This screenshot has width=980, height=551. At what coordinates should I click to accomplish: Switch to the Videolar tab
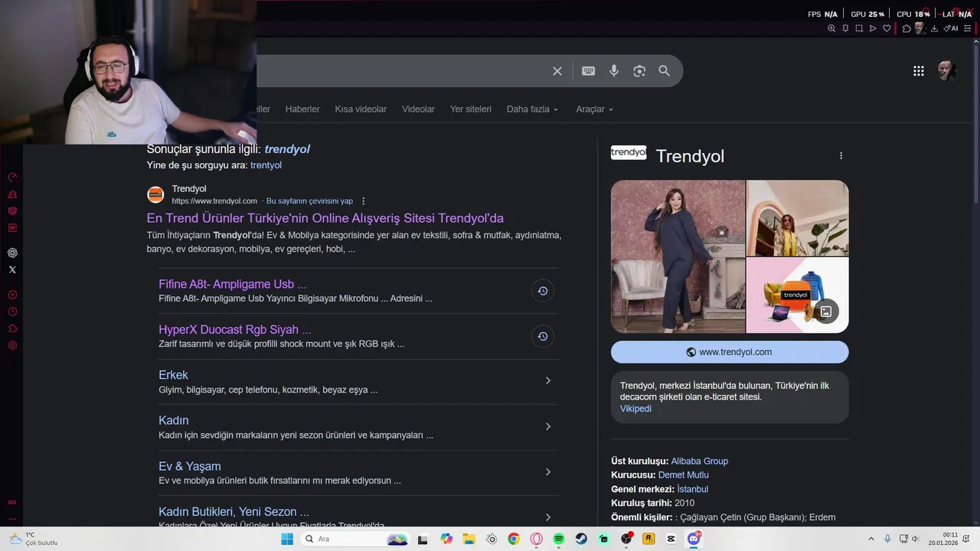click(x=418, y=109)
